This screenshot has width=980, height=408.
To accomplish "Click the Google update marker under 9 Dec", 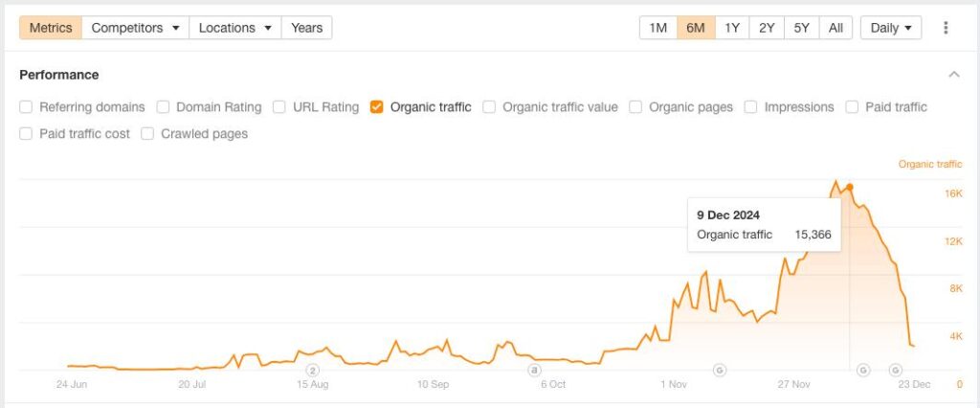I will point(862,369).
